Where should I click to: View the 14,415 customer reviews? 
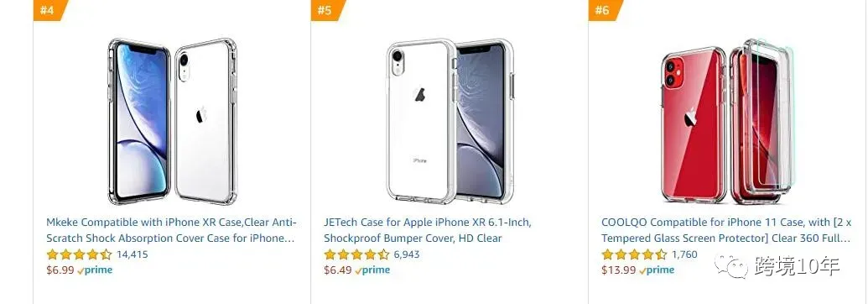pos(133,254)
